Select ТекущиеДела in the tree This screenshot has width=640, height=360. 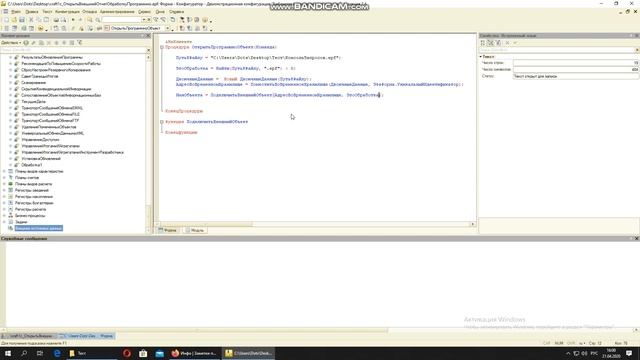pyautogui.click(x=33, y=102)
